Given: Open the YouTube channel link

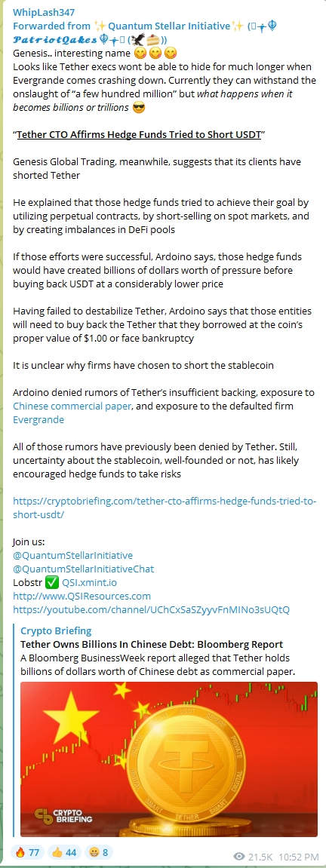Looking at the screenshot, I should pyautogui.click(x=150, y=609).
